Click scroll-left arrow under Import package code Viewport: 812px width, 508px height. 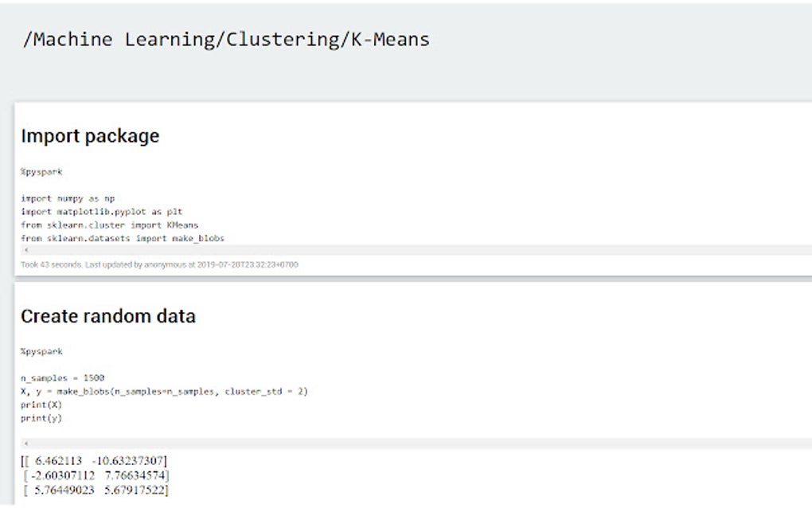click(26, 250)
